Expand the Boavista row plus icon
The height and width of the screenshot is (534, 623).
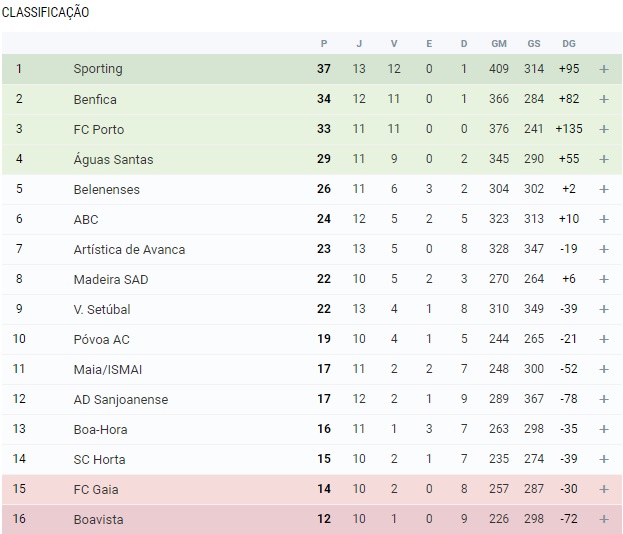pyautogui.click(x=603, y=519)
